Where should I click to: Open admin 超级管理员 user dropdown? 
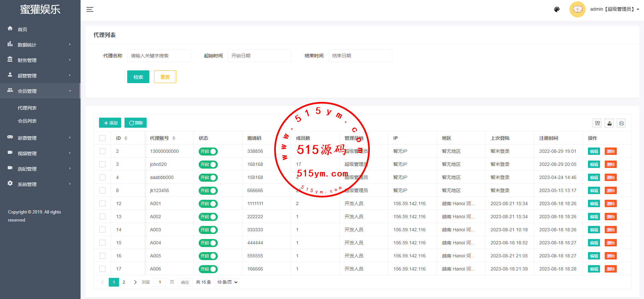click(x=614, y=9)
